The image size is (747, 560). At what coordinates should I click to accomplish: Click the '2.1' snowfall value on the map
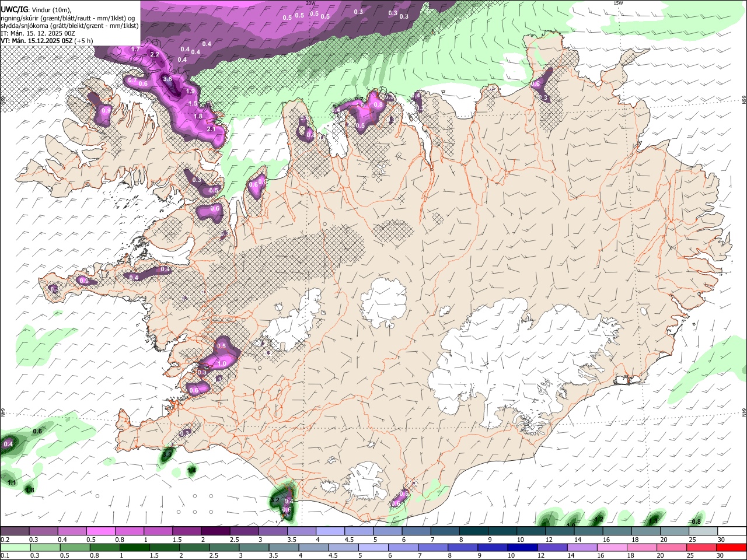pyautogui.click(x=211, y=129)
